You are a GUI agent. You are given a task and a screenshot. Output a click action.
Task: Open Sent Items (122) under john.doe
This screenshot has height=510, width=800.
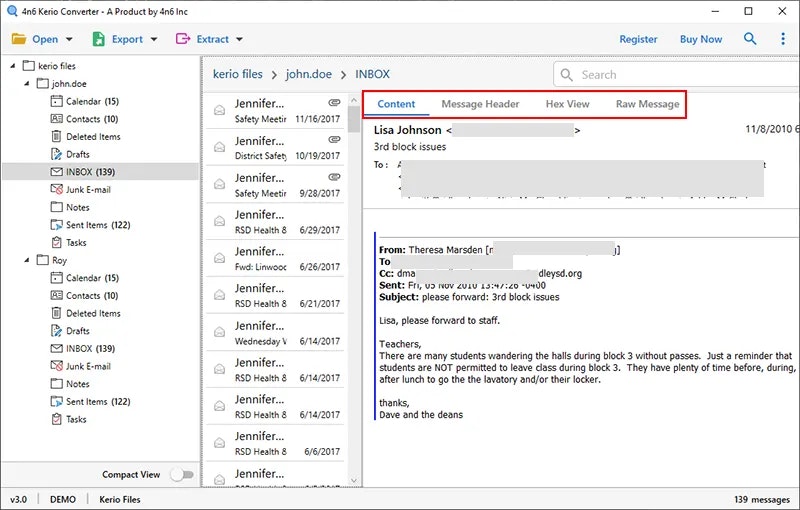click(90, 225)
